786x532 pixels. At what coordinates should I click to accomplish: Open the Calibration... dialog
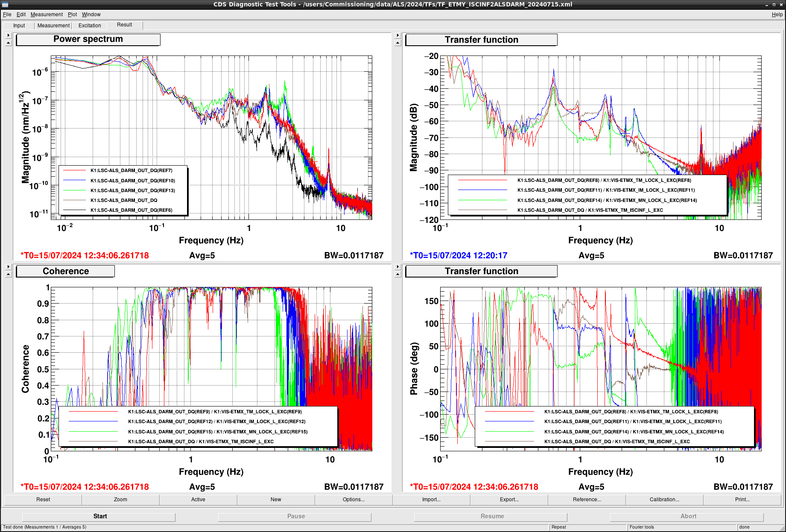tap(664, 500)
